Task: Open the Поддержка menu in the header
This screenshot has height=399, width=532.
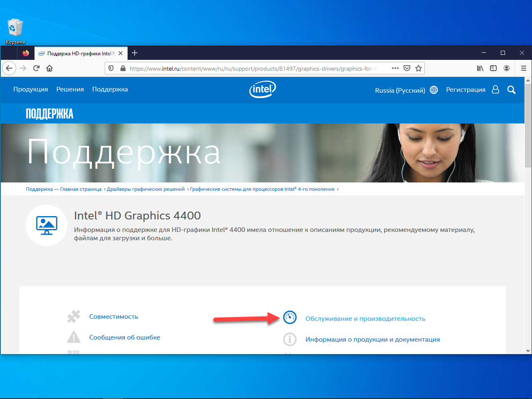Action: pyautogui.click(x=110, y=89)
